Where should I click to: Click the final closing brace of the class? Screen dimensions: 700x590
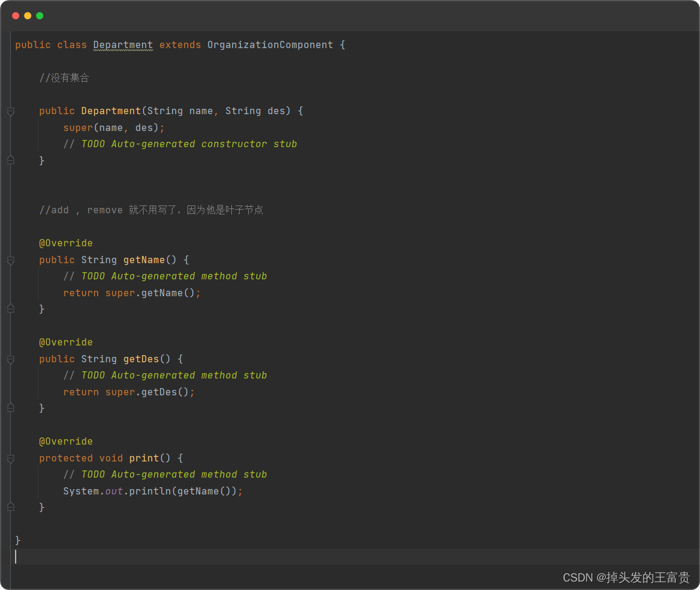(18, 540)
